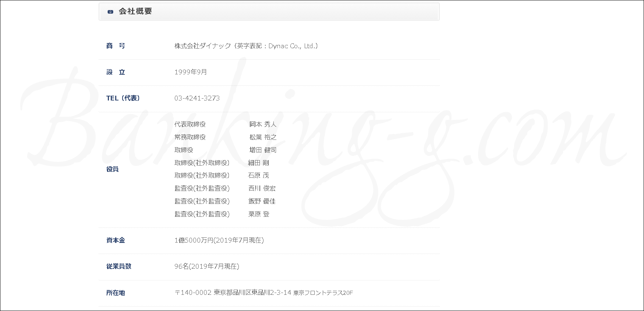Select name 飯野 優佳
The image size is (644, 311).
[262, 201]
